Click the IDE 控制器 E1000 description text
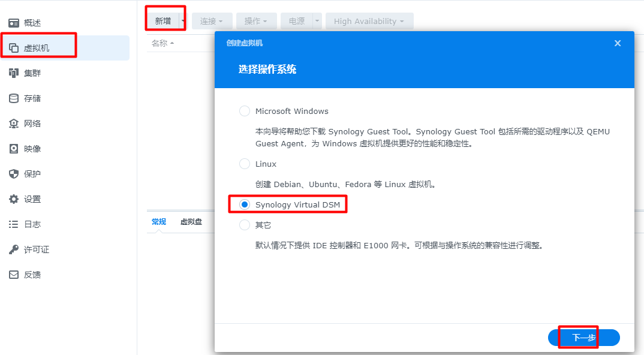 coord(400,245)
